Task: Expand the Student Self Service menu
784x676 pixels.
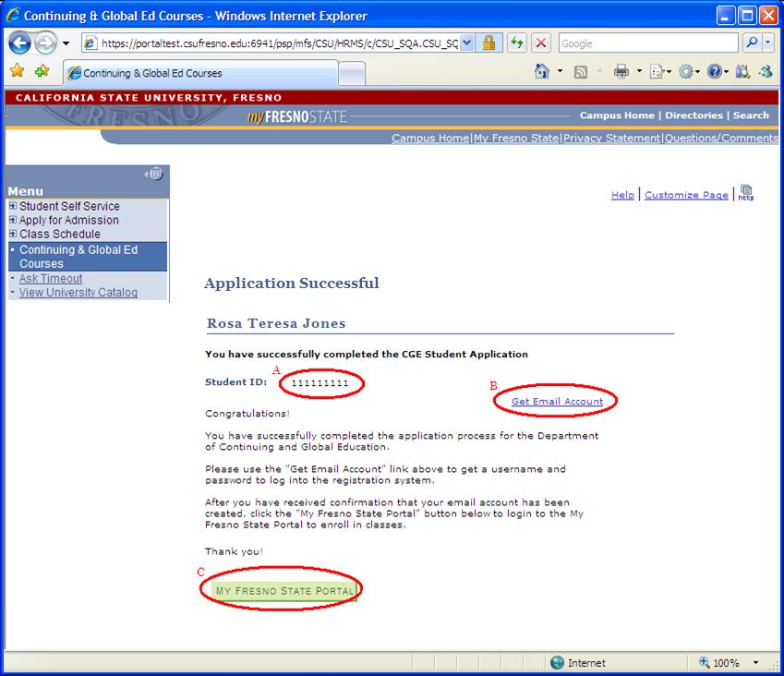Action: pyautogui.click(x=13, y=206)
